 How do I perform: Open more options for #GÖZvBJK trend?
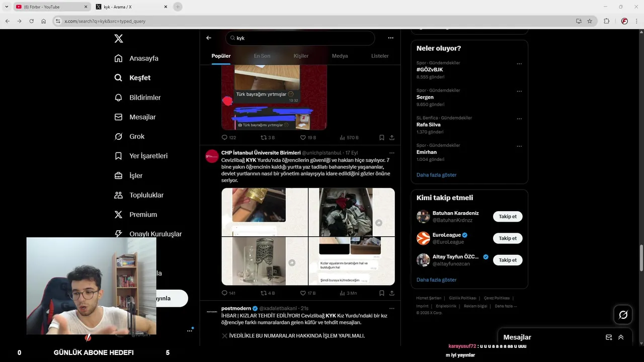tap(519, 64)
